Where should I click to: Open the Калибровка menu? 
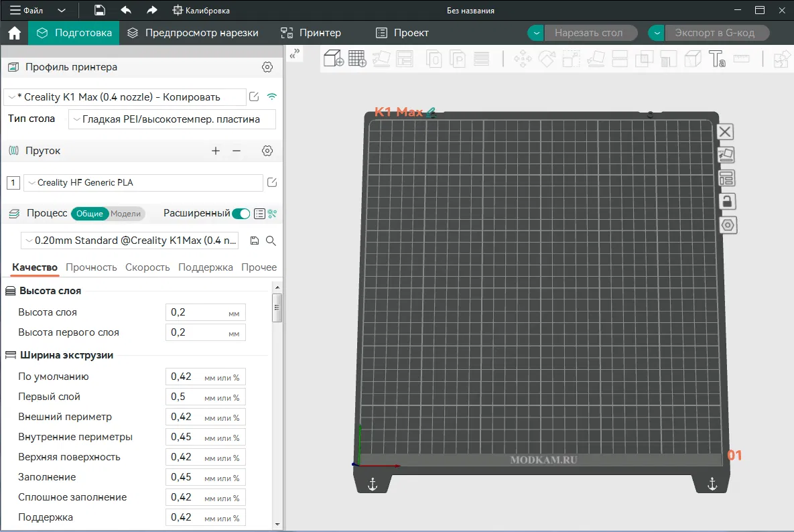(x=201, y=11)
